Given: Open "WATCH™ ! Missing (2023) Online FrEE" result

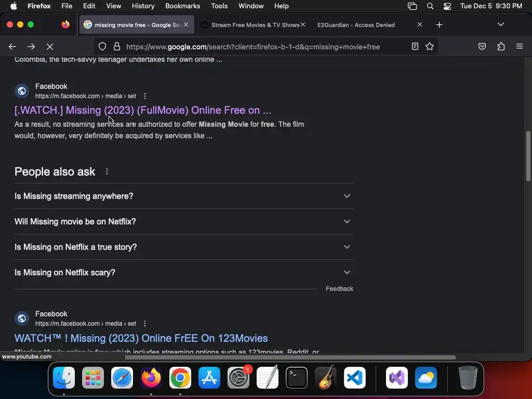Looking at the screenshot, I should point(141,338).
